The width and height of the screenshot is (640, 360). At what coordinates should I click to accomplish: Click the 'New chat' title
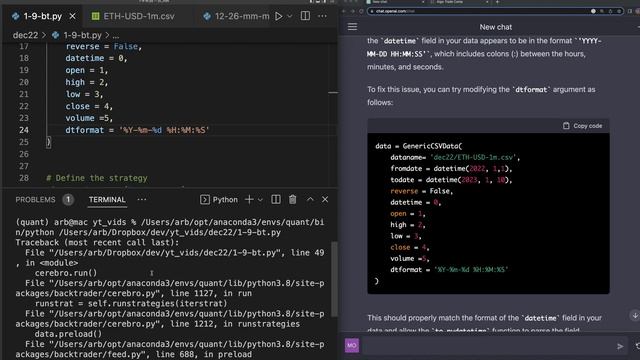pos(496,27)
